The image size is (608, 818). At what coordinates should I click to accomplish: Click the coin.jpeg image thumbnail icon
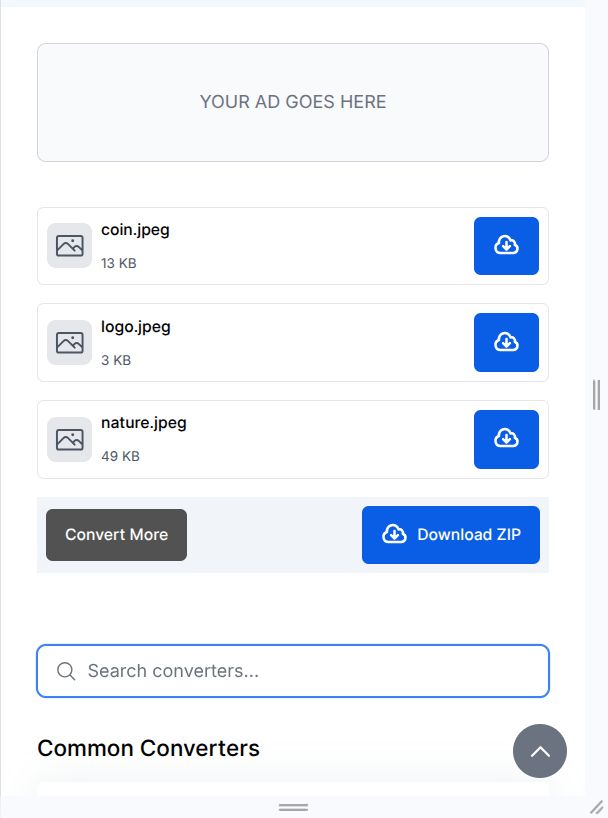pos(70,246)
